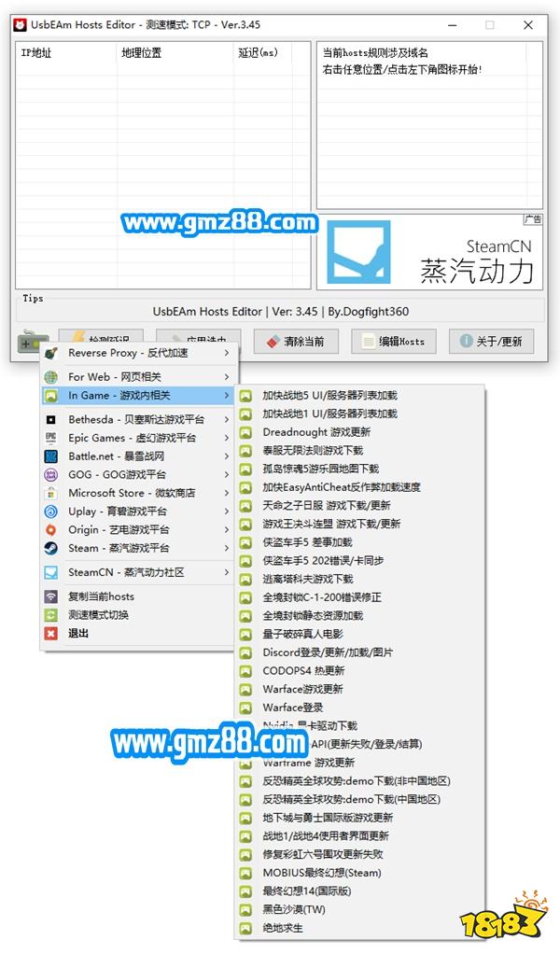
Task: Click the app icon in the title bar
Action: (x=20, y=25)
